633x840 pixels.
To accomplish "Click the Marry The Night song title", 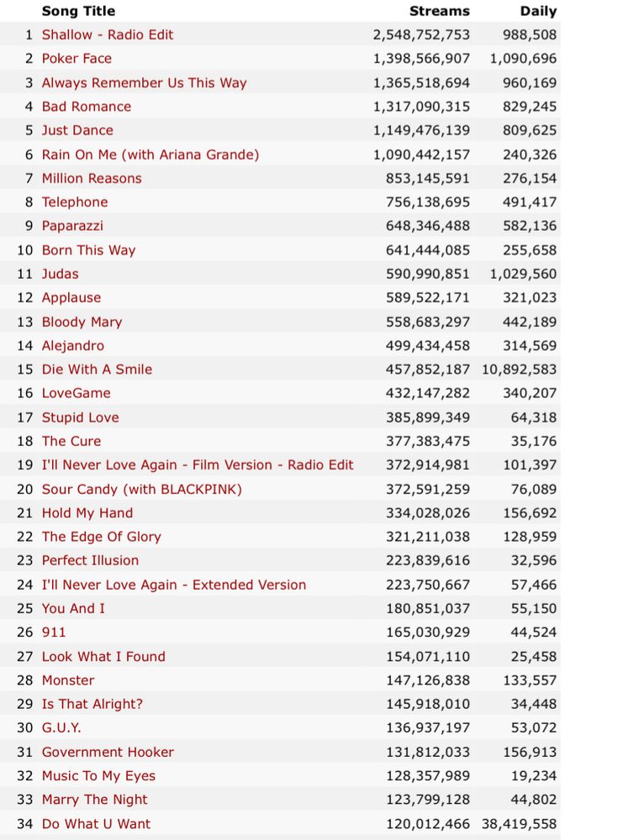I will [x=94, y=800].
